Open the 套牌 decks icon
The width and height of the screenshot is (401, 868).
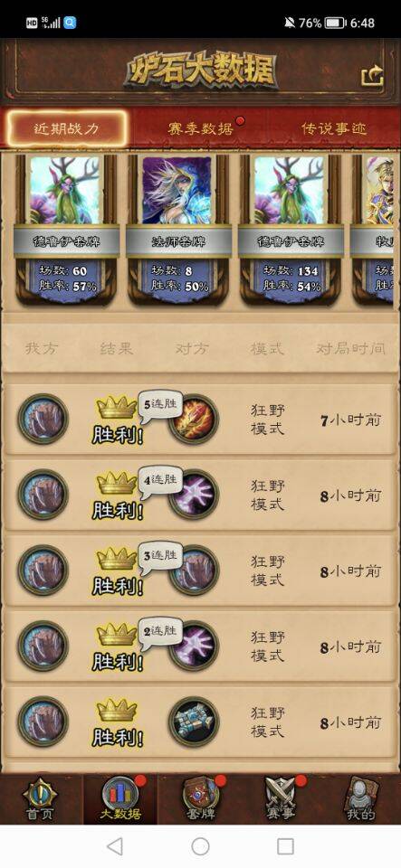tap(200, 798)
